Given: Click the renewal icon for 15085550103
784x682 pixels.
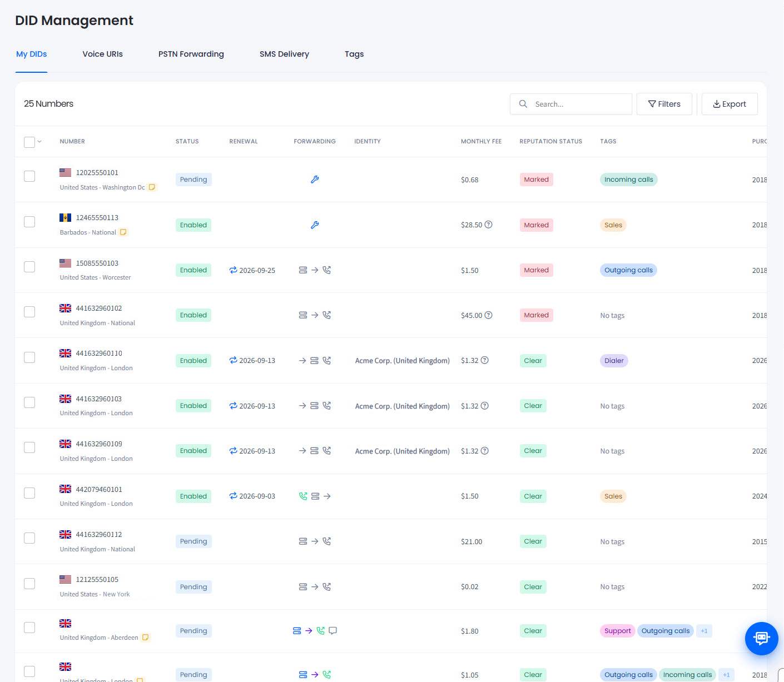Looking at the screenshot, I should click(x=234, y=270).
